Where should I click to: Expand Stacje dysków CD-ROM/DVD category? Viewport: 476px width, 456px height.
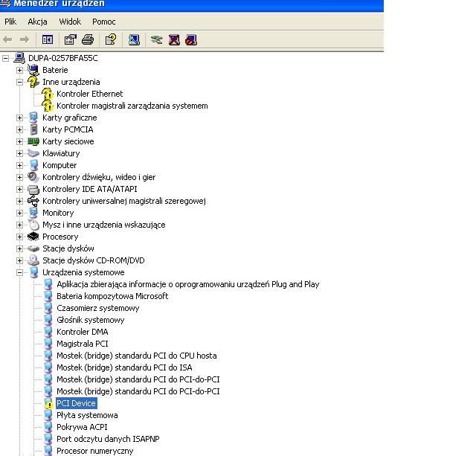pyautogui.click(x=20, y=260)
